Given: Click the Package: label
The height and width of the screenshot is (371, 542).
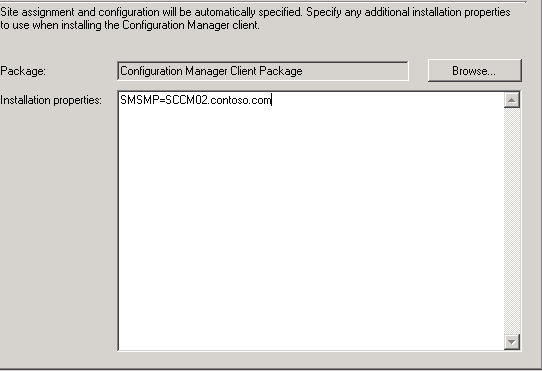Looking at the screenshot, I should pos(23,71).
